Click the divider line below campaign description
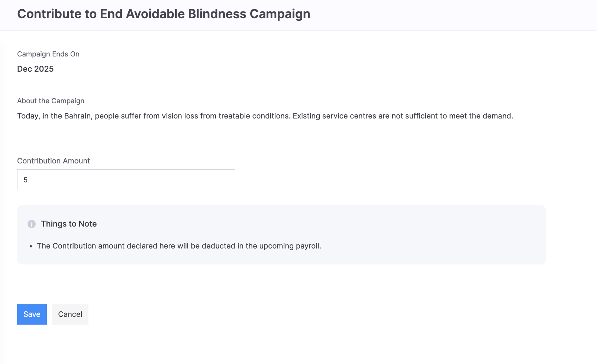This screenshot has width=597, height=364. tap(297, 140)
